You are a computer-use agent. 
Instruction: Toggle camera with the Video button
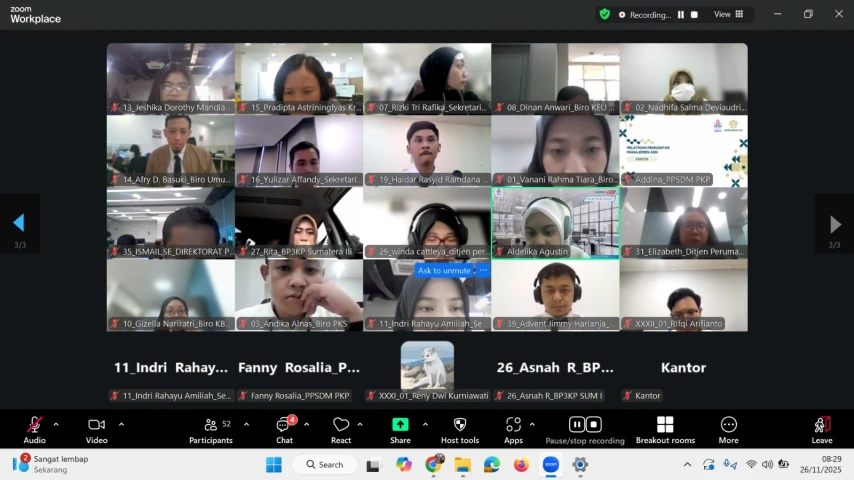point(96,430)
